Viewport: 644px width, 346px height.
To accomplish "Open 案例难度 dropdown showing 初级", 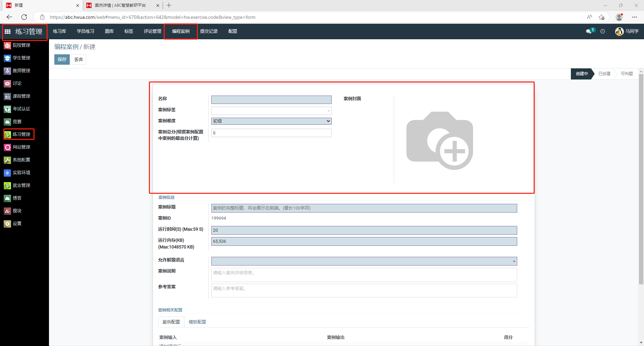I will 271,121.
